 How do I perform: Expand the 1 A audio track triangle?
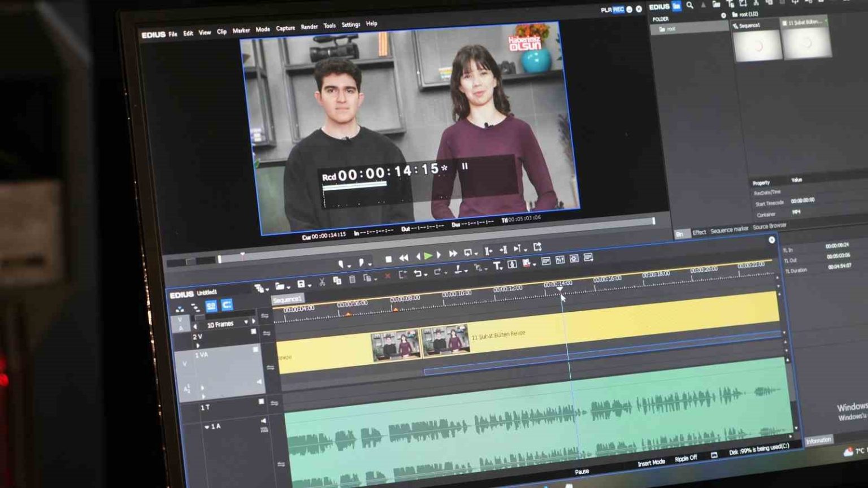[x=206, y=427]
